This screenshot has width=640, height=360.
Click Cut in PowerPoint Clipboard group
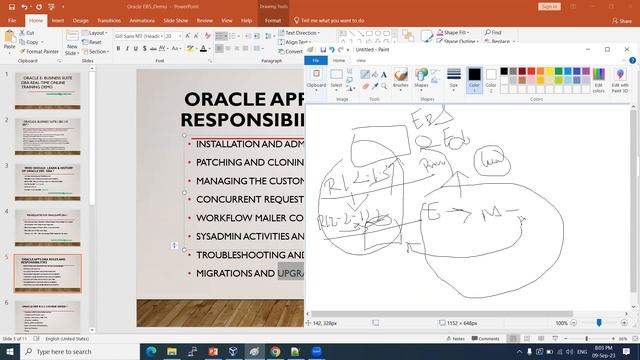tap(27, 33)
